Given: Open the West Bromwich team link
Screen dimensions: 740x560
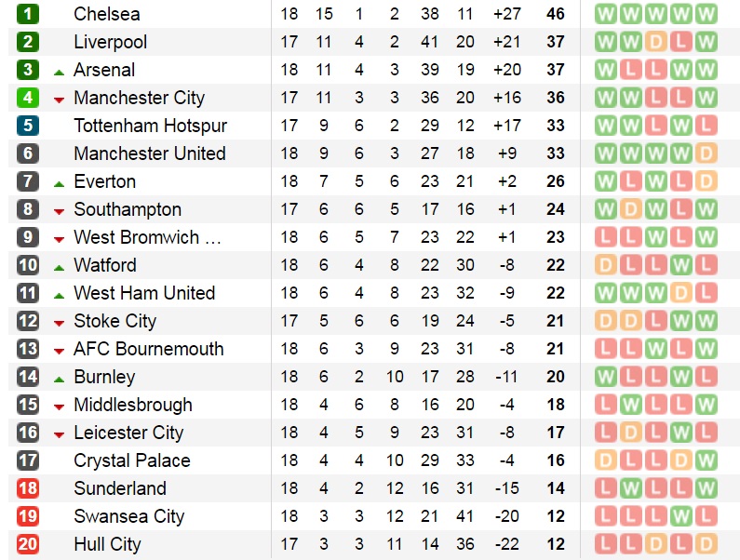Looking at the screenshot, I should click(x=147, y=237).
